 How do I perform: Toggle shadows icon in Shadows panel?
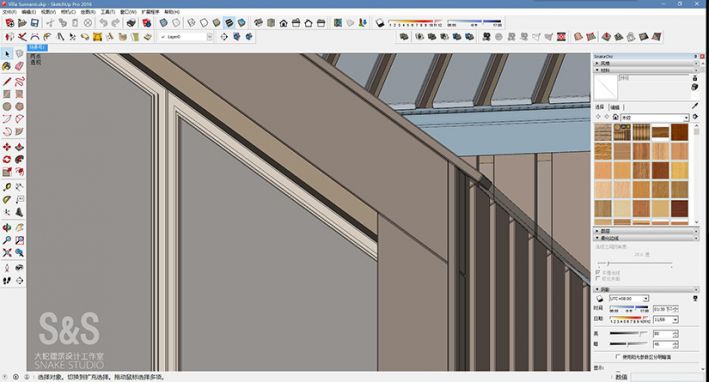coord(600,299)
